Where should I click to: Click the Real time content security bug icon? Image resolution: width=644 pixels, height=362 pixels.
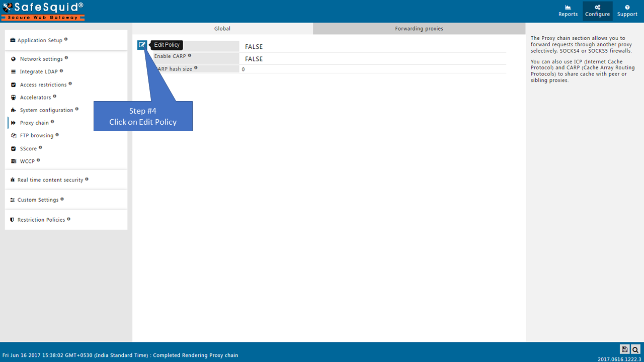coord(13,180)
